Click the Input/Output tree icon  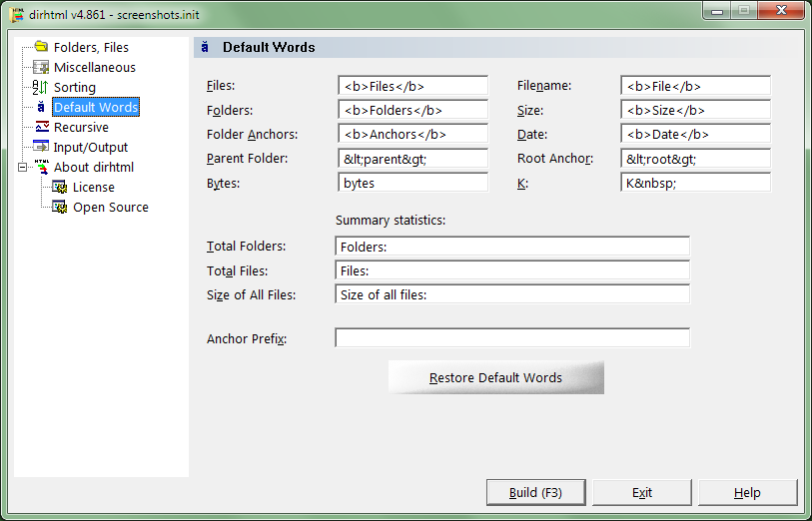coord(41,147)
